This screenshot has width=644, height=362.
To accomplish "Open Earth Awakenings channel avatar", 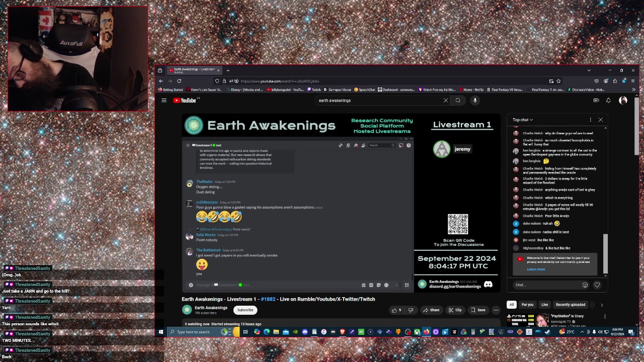I will (x=187, y=310).
